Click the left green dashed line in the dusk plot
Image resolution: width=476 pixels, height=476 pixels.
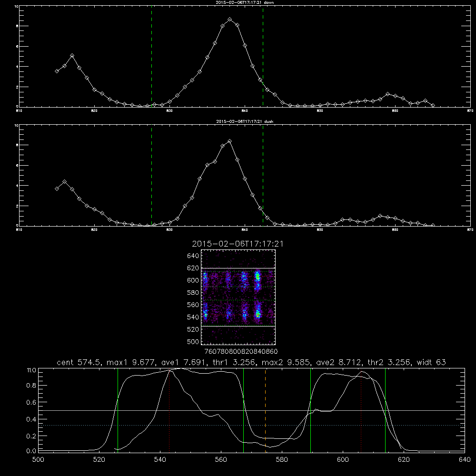pyautogui.click(x=151, y=176)
